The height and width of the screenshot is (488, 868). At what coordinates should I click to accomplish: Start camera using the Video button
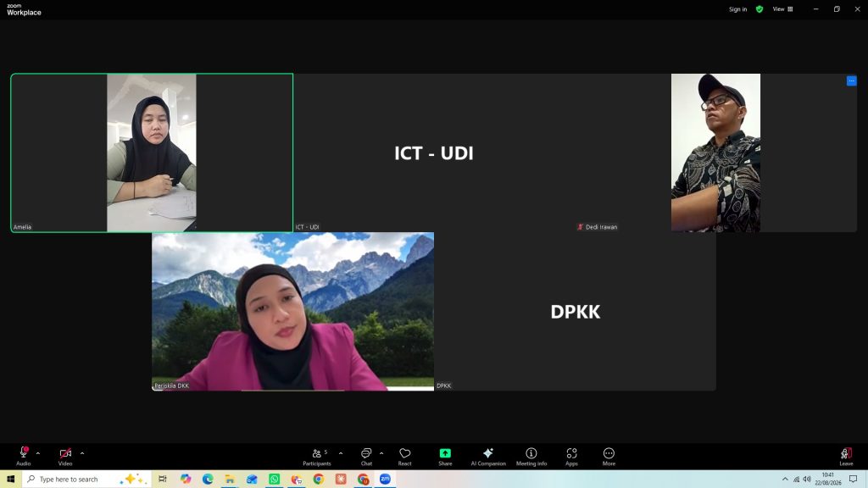click(x=65, y=457)
